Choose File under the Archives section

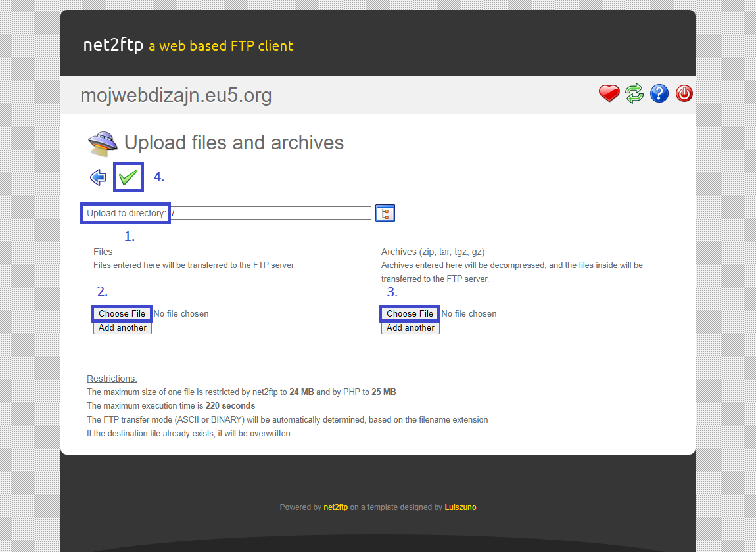410,314
